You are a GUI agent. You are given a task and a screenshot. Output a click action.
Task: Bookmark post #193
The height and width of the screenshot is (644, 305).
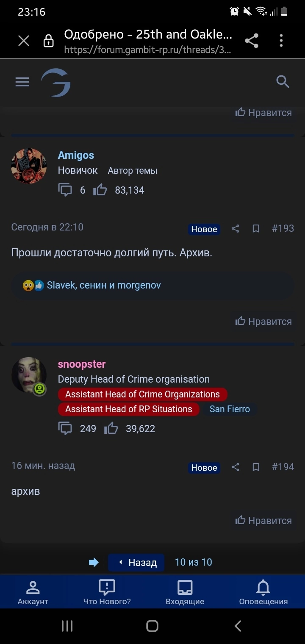[x=256, y=229]
